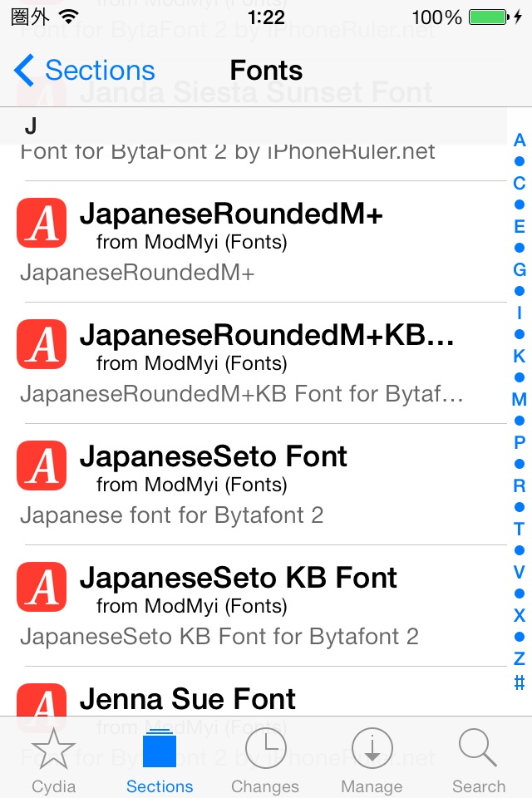Viewport: 532px width, 798px height.
Task: Jump to index letter T
Action: tap(520, 530)
